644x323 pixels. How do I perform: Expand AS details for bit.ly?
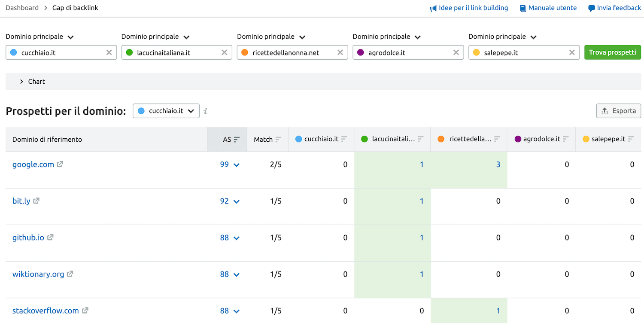(236, 201)
